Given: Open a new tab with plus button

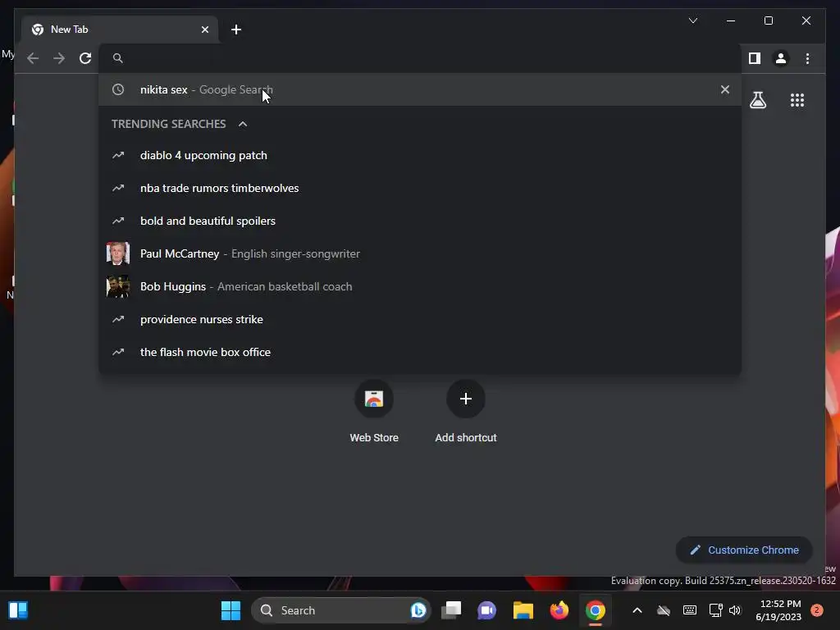Looking at the screenshot, I should pos(236,30).
